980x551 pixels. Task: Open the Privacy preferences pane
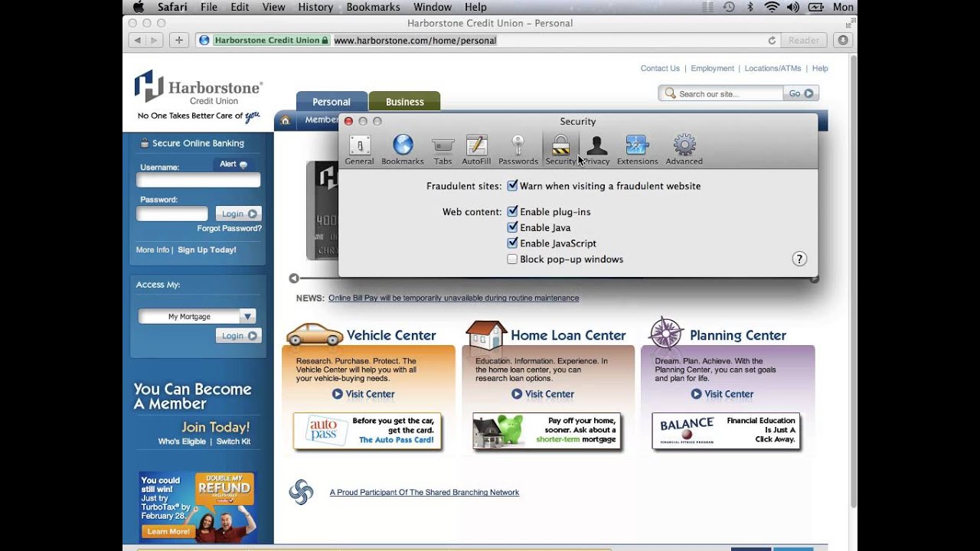tap(596, 149)
